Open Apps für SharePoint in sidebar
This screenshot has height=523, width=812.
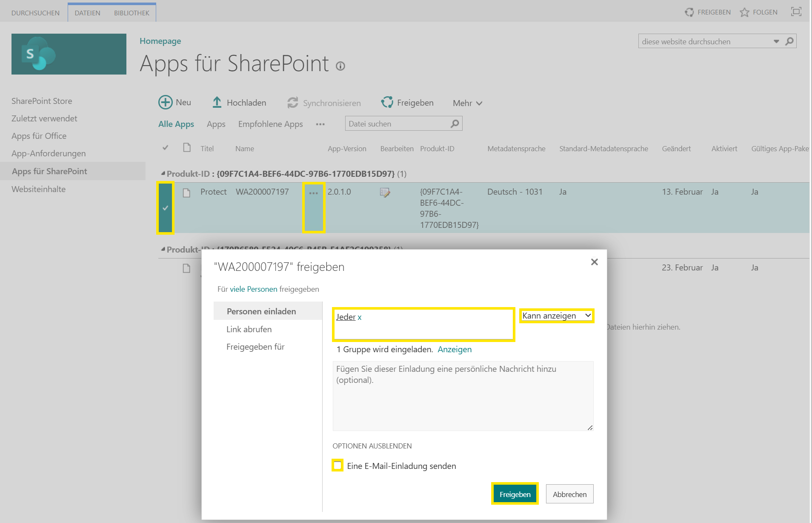click(x=73, y=171)
